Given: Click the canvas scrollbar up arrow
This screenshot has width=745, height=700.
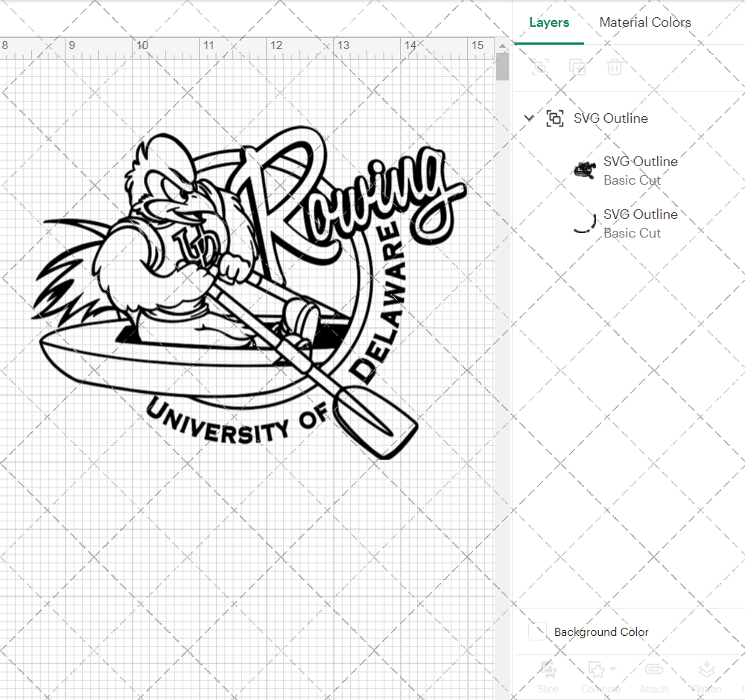Looking at the screenshot, I should pos(502,45).
